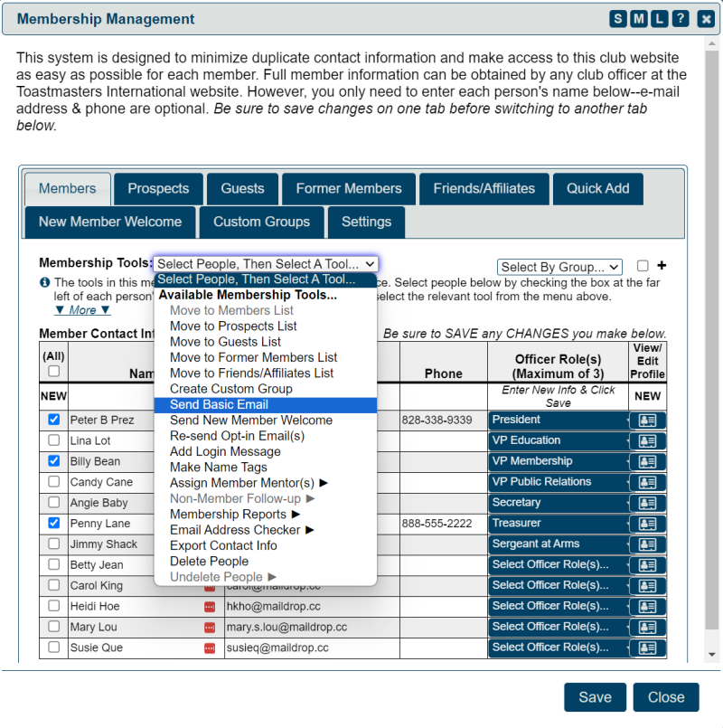The image size is (723, 728).
Task: Choose Send Basic Email tool
Action: coord(266,405)
